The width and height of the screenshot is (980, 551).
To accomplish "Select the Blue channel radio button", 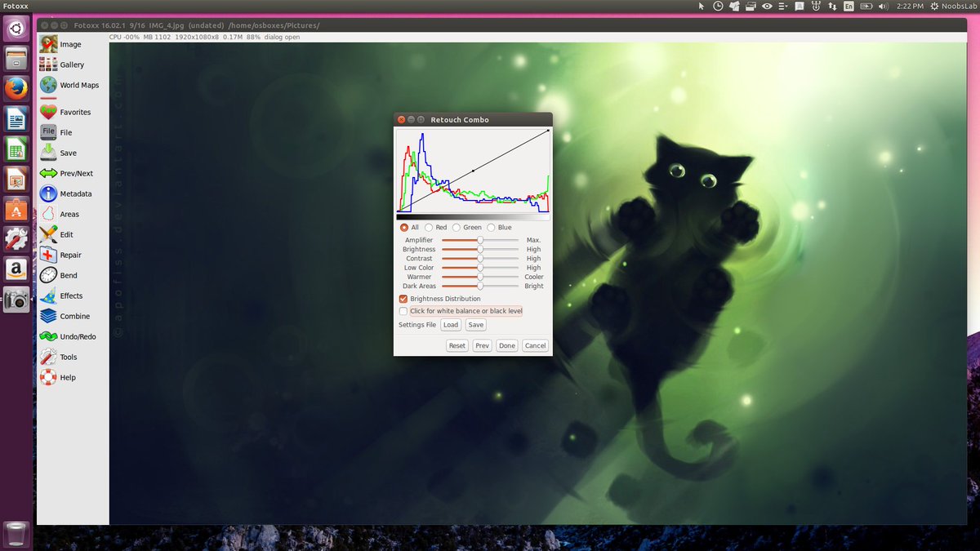I will [491, 228].
